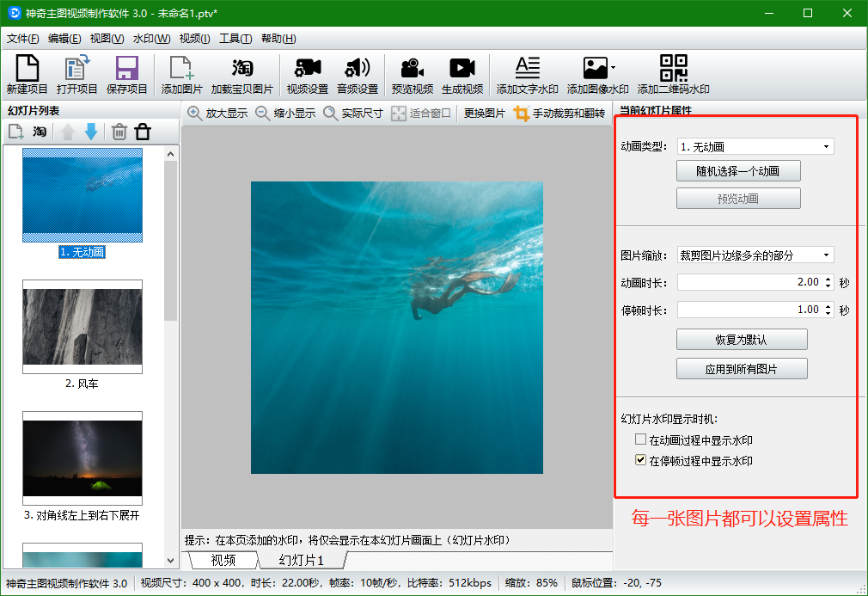Viewport: 868px width, 596px height.
Task: Uncheck show watermark during pause checkbox
Action: 640,461
